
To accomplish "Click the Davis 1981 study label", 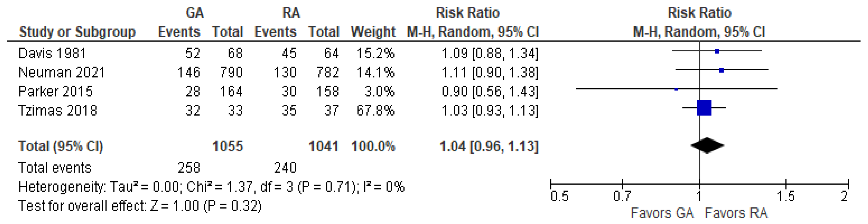I will [x=52, y=53].
